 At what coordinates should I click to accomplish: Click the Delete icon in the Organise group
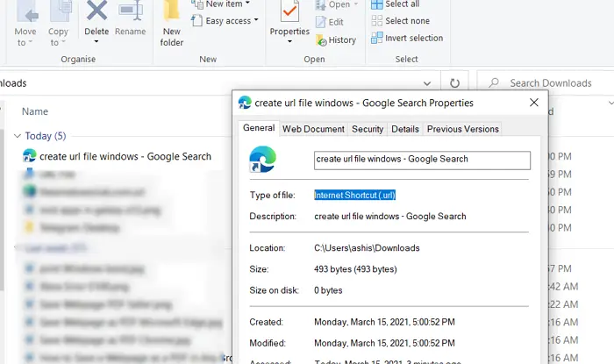click(96, 11)
